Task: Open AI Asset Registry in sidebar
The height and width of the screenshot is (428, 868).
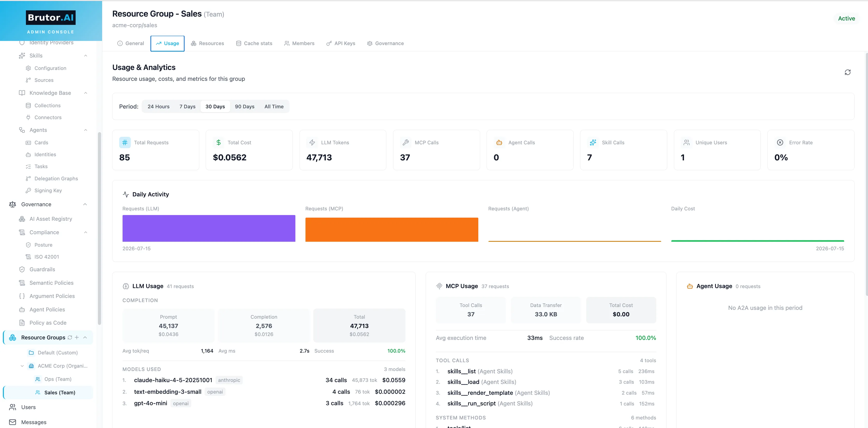Action: click(51, 219)
